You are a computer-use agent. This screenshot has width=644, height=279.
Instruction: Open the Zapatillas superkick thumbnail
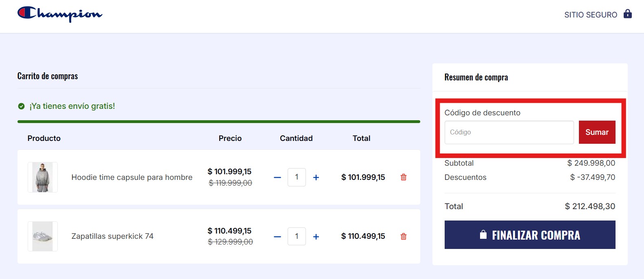coord(43,236)
